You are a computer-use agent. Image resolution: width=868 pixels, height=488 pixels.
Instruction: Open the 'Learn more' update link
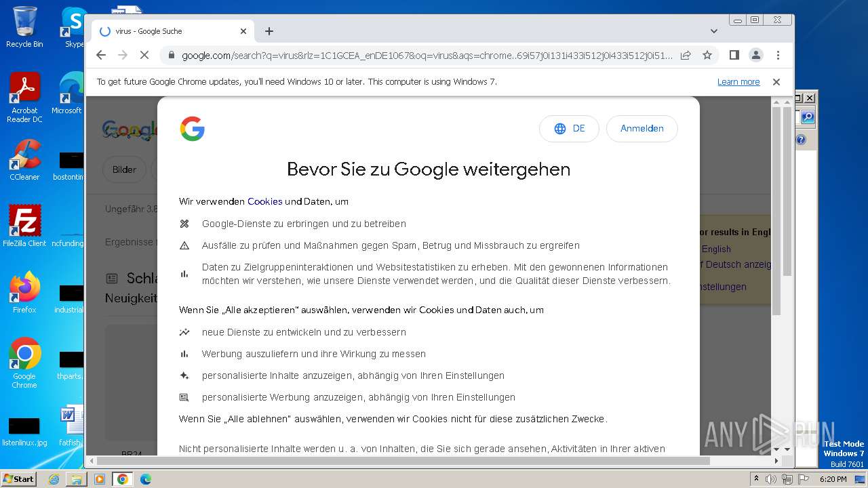click(738, 82)
